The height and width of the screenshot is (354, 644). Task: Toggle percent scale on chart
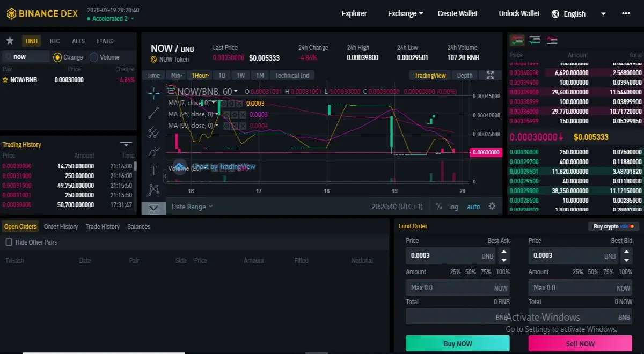(438, 206)
